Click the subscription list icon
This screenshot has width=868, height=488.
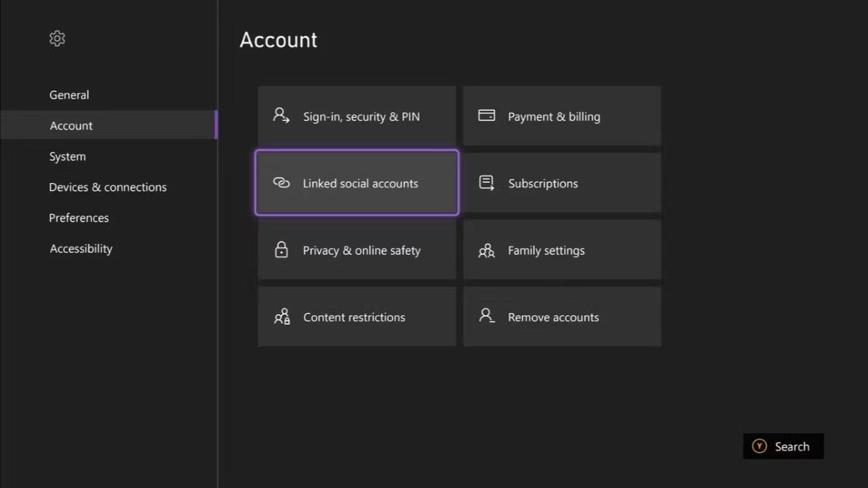click(486, 182)
